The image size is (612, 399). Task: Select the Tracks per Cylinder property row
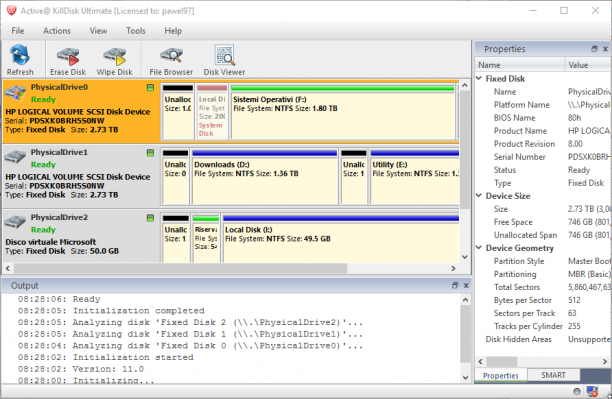pos(543,326)
